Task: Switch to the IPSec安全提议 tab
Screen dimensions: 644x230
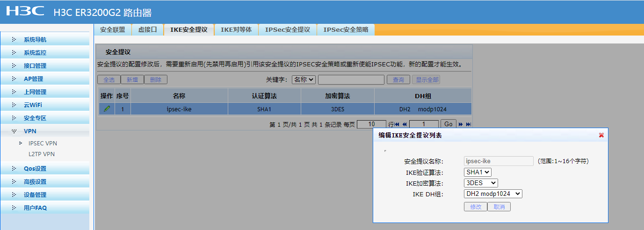Action: click(x=288, y=29)
